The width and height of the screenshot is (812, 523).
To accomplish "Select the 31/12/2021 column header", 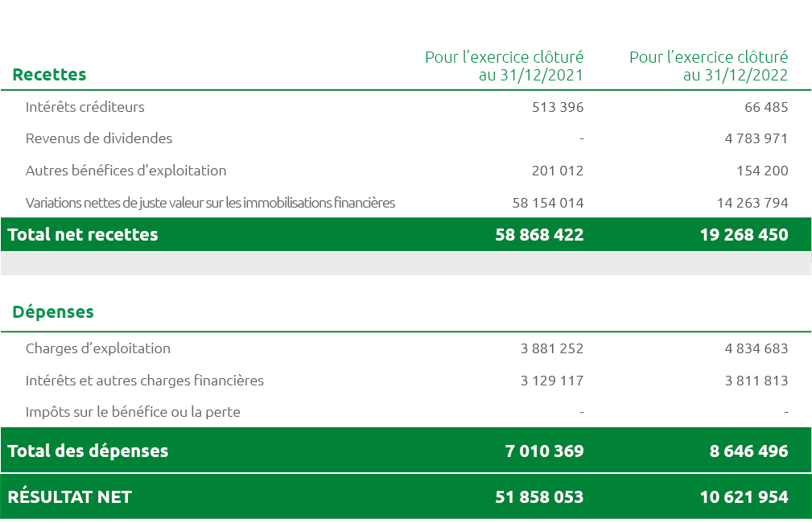I will coord(504,66).
